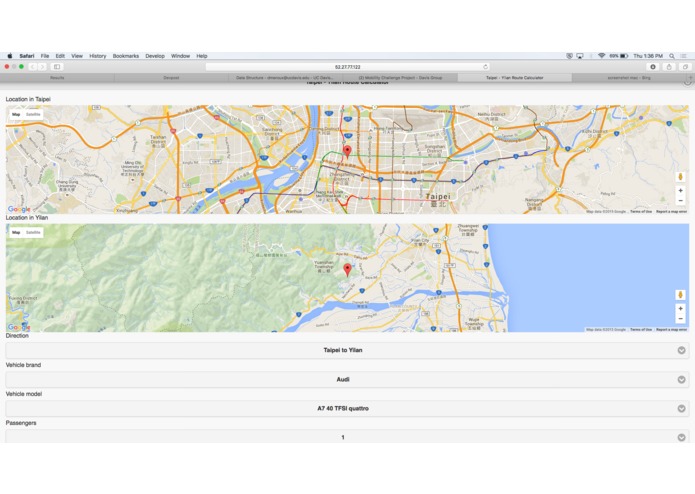Click the Passengers dropdown arrow icon
Viewport: 695px width, 494px height.
(x=681, y=437)
